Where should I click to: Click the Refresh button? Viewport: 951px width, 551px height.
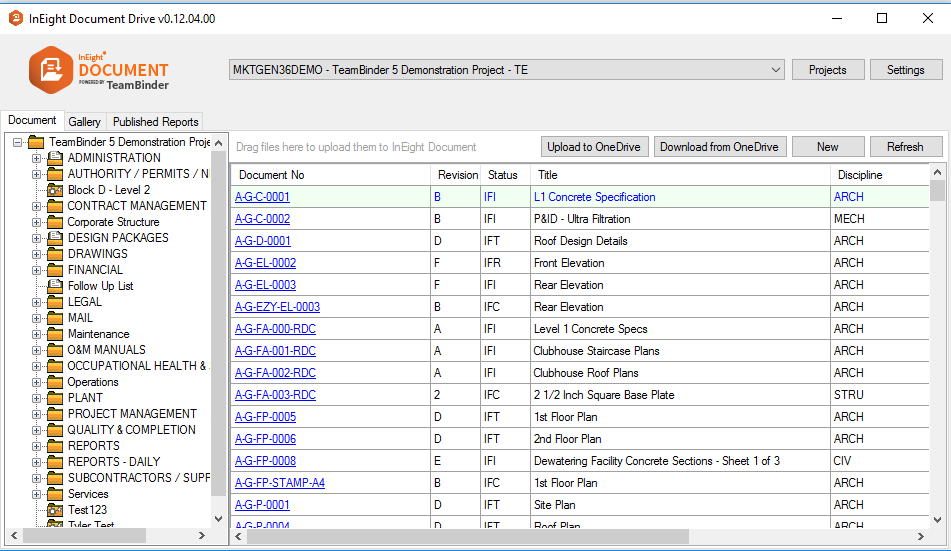click(905, 147)
